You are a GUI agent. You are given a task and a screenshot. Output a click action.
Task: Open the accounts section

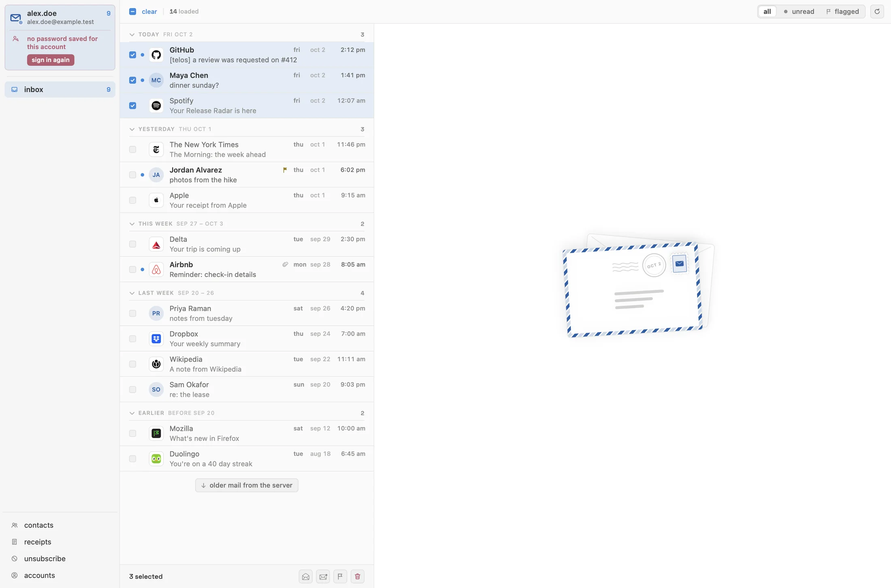[x=60, y=575]
